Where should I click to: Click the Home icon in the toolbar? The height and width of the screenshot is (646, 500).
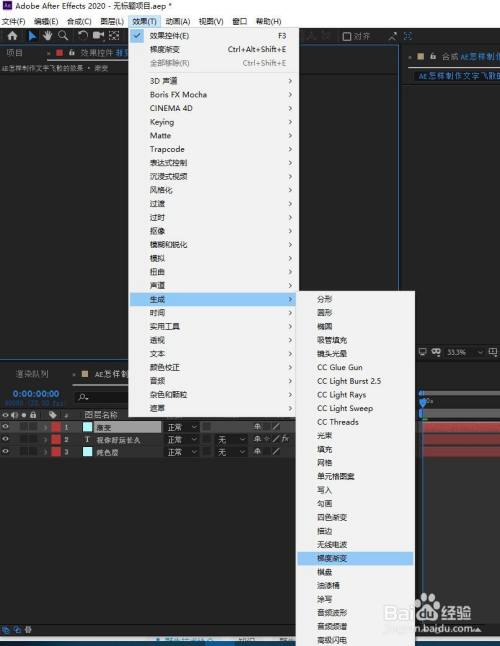click(12, 36)
